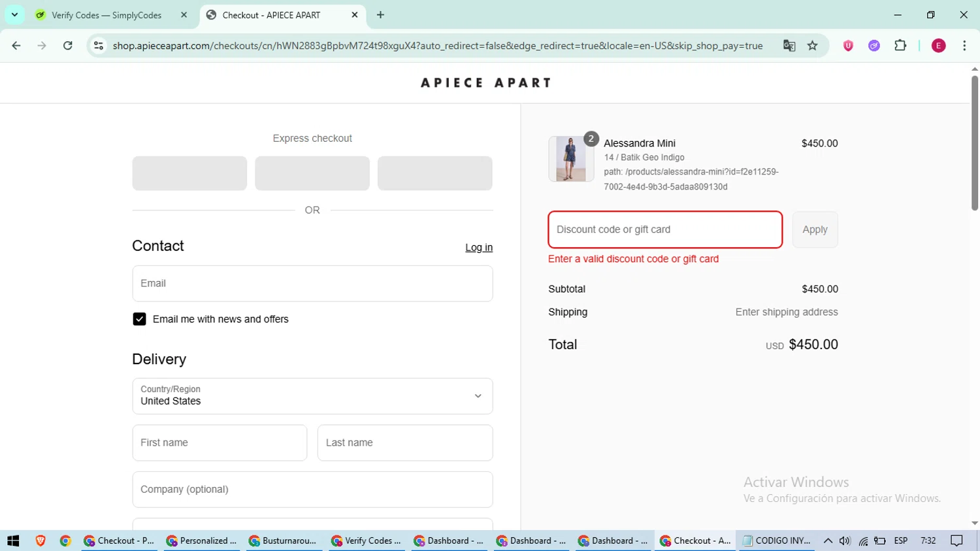Click the page vertical scrollbar

[x=974, y=144]
